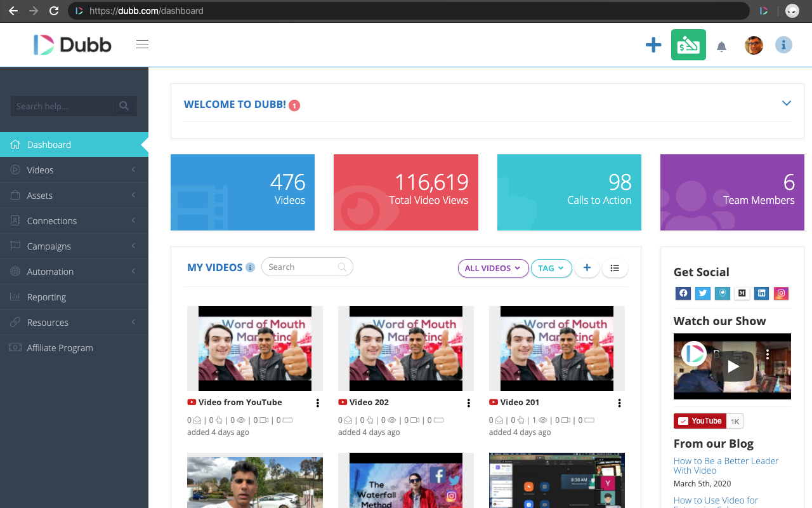This screenshot has height=508, width=812.
Task: Click the Dubb browser extension icon
Action: click(x=764, y=11)
